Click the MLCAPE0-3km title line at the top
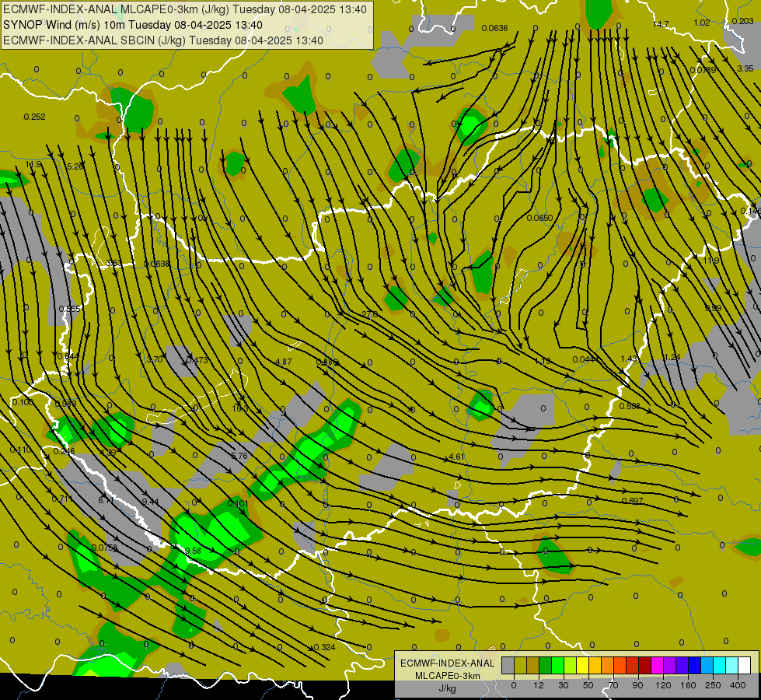The height and width of the screenshot is (700, 761). [x=185, y=9]
